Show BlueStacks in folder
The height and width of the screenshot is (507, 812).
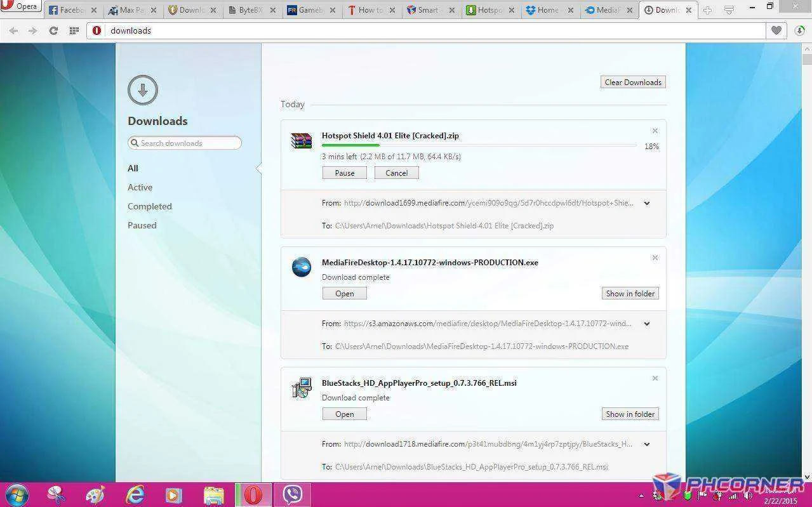630,414
